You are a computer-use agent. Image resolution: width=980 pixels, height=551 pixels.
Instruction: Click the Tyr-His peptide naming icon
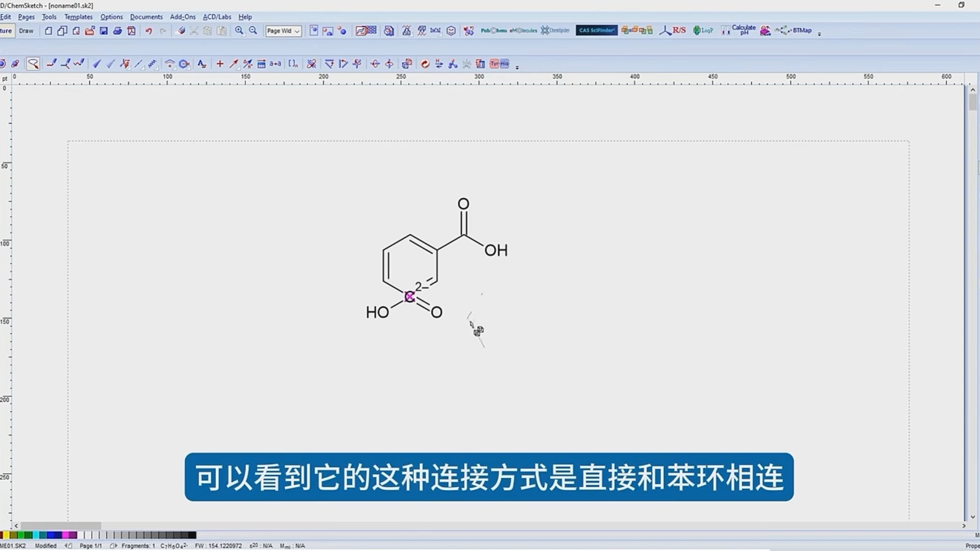pyautogui.click(x=500, y=64)
